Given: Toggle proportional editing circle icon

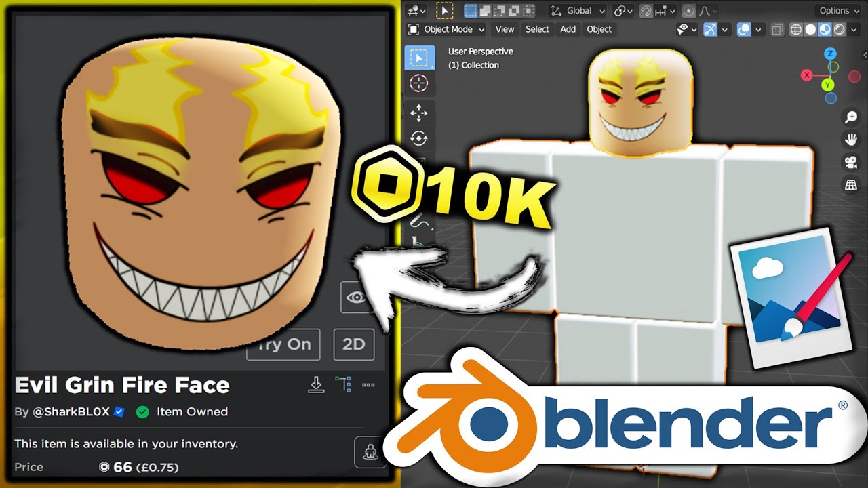Looking at the screenshot, I should [x=689, y=11].
